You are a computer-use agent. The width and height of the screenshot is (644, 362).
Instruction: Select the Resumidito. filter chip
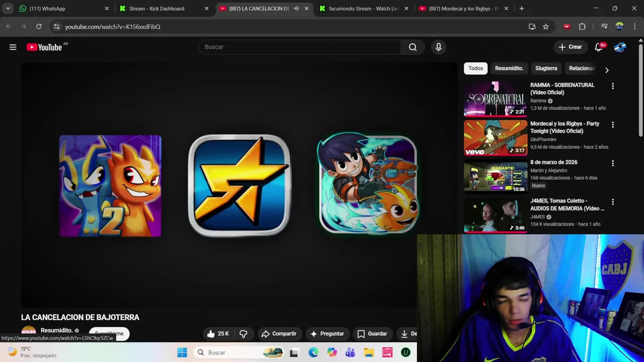509,68
